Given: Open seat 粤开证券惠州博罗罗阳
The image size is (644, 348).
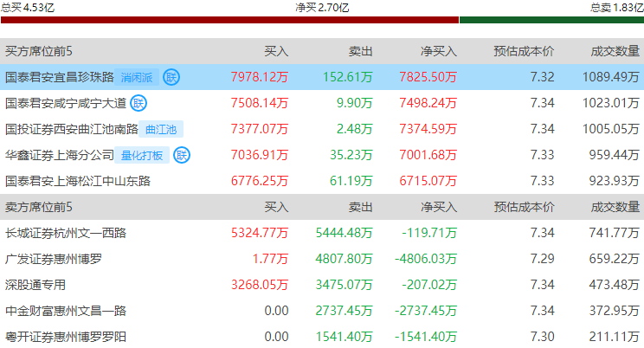Looking at the screenshot, I should (66, 337).
